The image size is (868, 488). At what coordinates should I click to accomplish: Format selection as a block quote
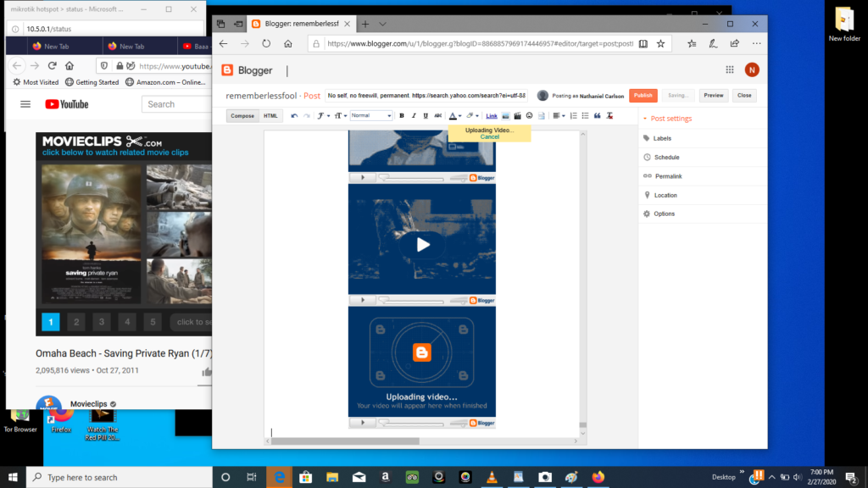(598, 115)
